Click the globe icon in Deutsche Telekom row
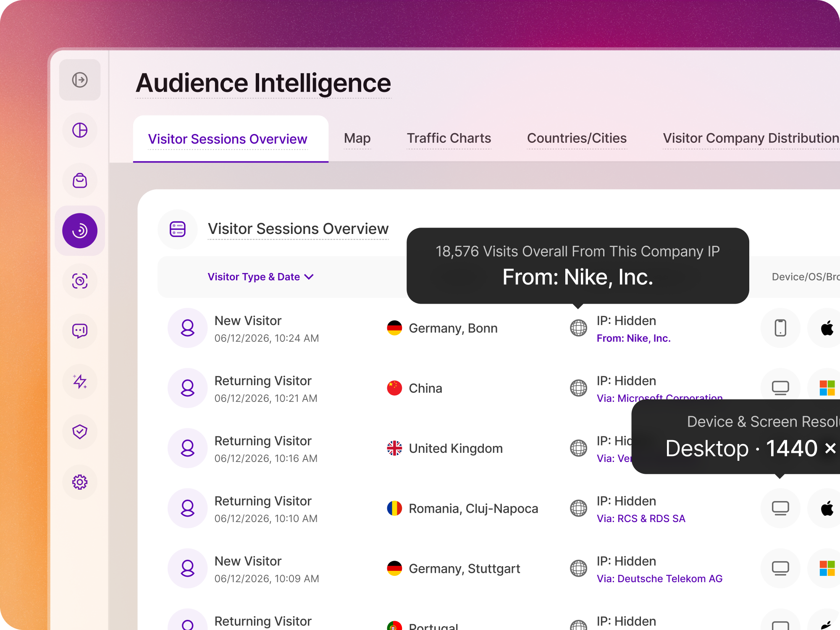 click(x=578, y=568)
